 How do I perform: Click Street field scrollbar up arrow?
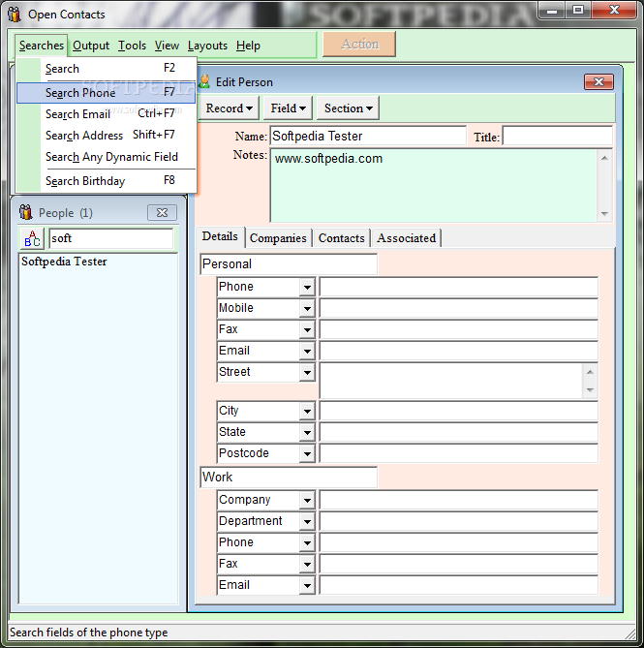(590, 372)
